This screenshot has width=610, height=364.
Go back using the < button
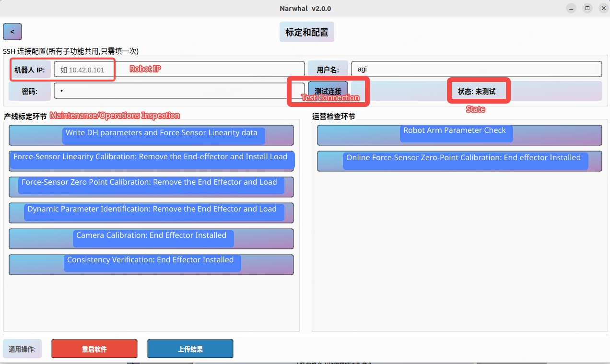(12, 32)
